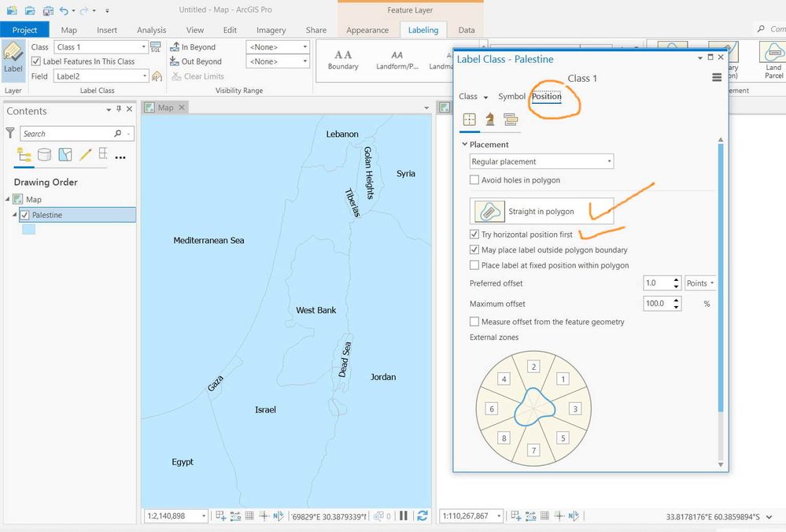Screen dimensions: 786x532
Task: Open the label expression icon next to Field
Action: point(157,76)
